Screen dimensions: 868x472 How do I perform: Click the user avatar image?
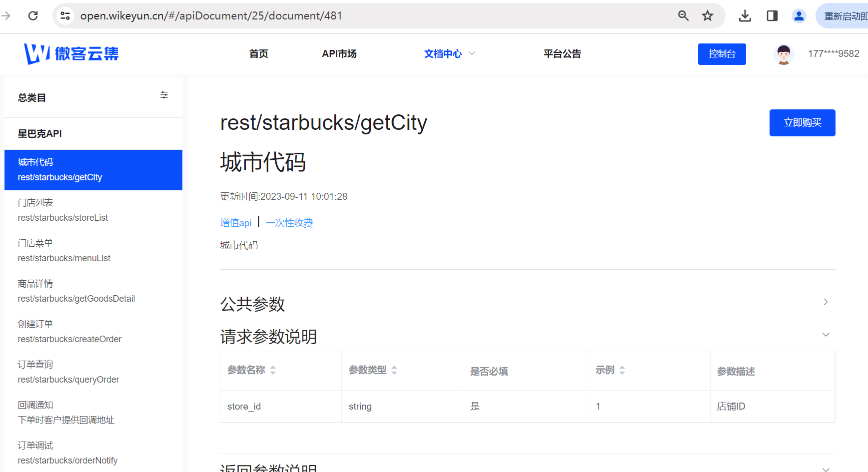(x=784, y=54)
